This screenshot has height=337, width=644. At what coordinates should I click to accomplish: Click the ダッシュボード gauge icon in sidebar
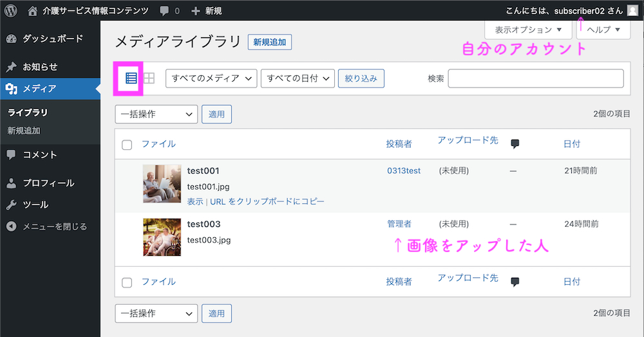(12, 39)
